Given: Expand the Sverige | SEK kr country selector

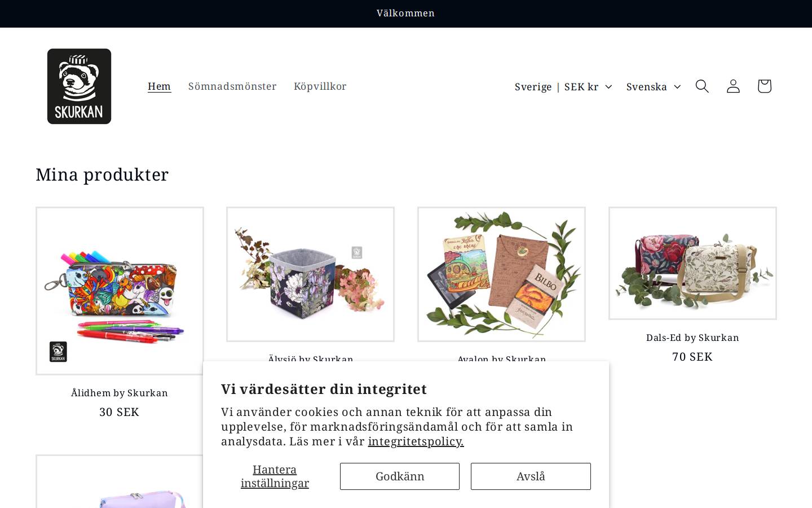Looking at the screenshot, I should click(563, 86).
